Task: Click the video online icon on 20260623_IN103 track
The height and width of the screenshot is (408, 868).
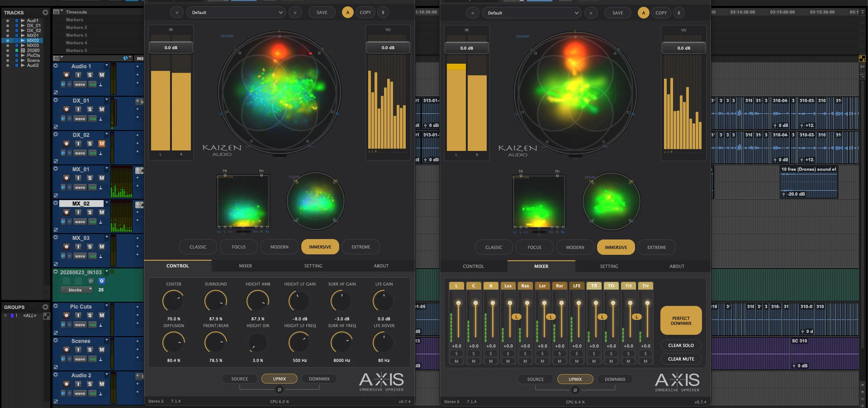Action: click(x=102, y=281)
